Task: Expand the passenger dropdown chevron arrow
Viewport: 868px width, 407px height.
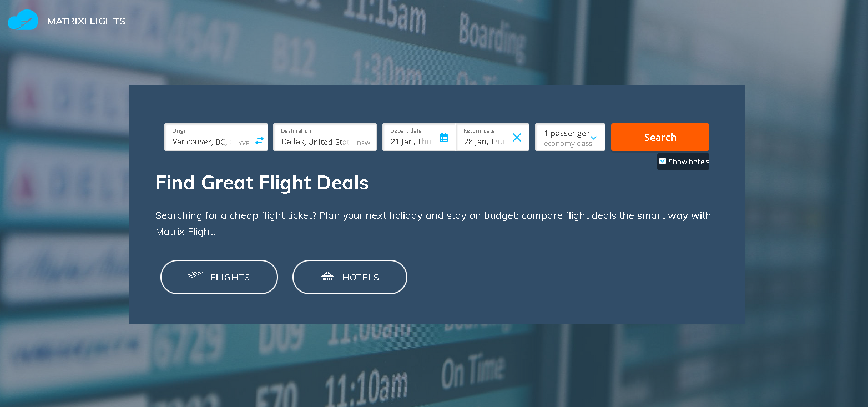Action: pyautogui.click(x=593, y=138)
